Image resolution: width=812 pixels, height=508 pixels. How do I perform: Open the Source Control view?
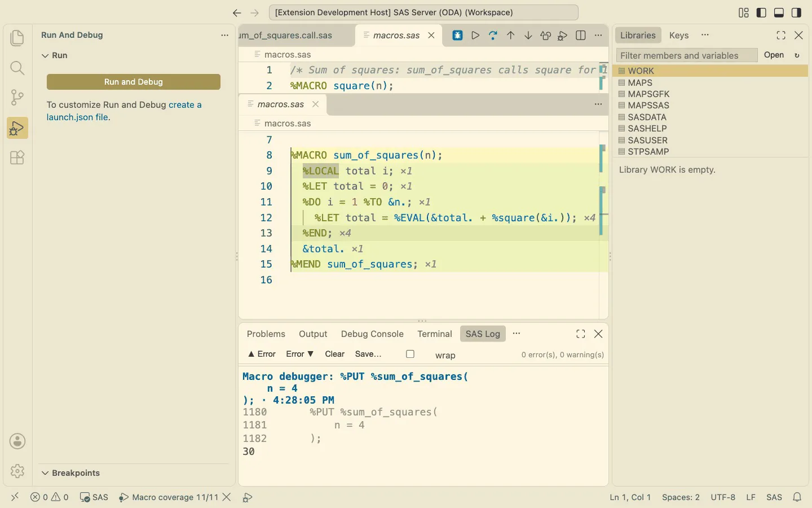[x=17, y=98]
